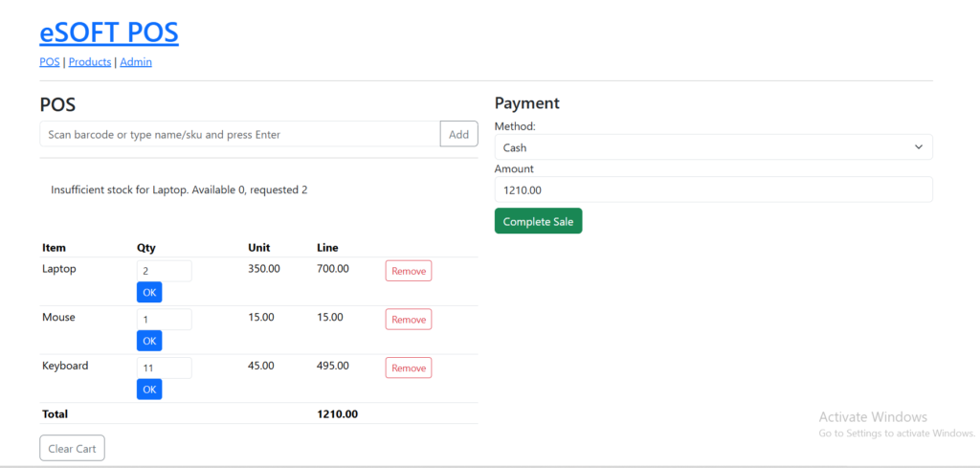Open the eSOFT POS home title link
980x468 pixels.
tap(108, 32)
